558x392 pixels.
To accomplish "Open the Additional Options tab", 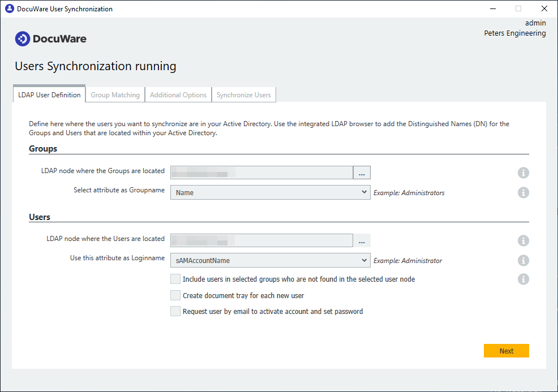I will coord(178,95).
